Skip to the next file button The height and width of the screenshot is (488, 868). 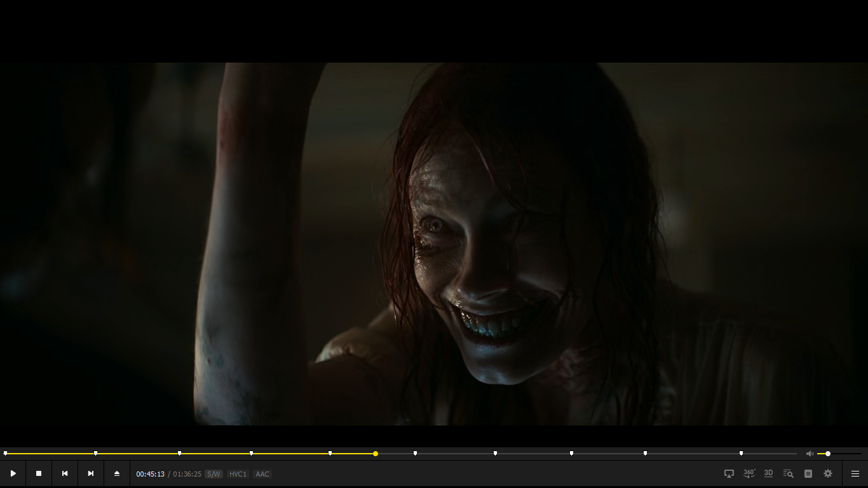click(x=91, y=474)
